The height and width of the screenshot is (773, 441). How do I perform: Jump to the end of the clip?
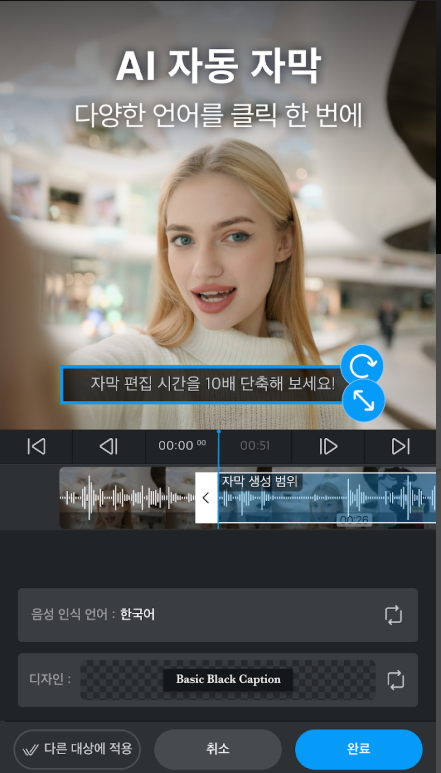click(x=401, y=446)
